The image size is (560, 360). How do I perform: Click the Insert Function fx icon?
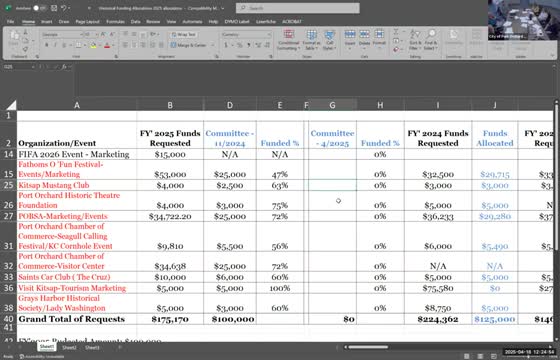(x=64, y=67)
